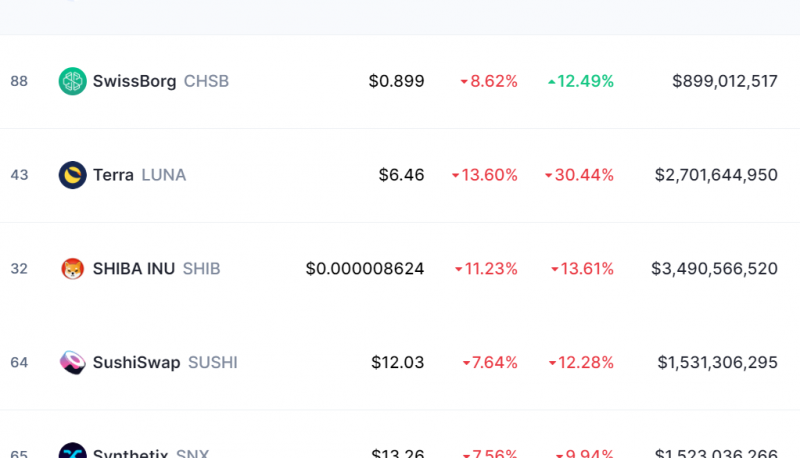Click SHIBA INU price $0.000008624
800x458 pixels.
(365, 269)
